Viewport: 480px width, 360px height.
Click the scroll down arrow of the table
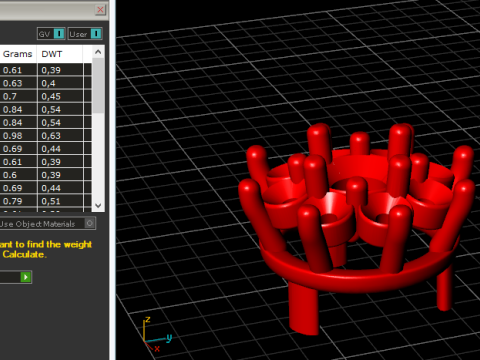(98, 205)
